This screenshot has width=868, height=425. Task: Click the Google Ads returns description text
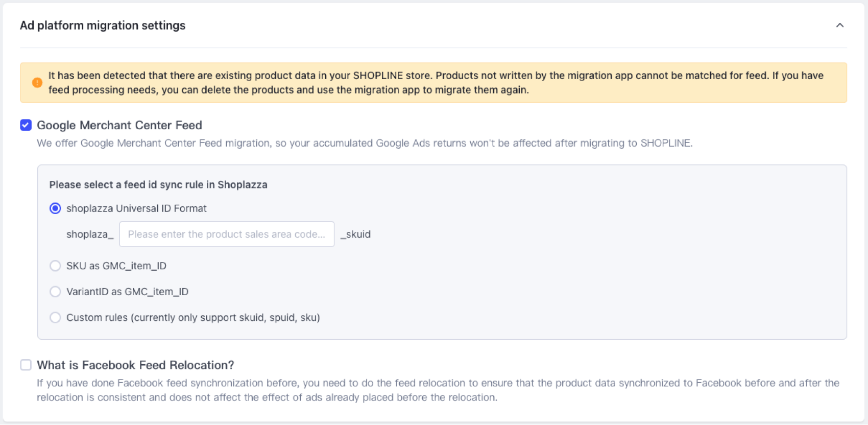365,144
